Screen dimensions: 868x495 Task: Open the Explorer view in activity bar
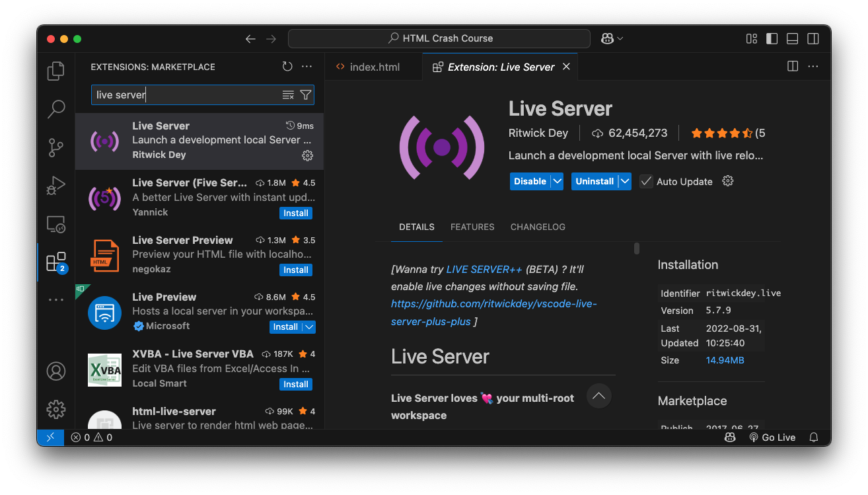click(56, 71)
